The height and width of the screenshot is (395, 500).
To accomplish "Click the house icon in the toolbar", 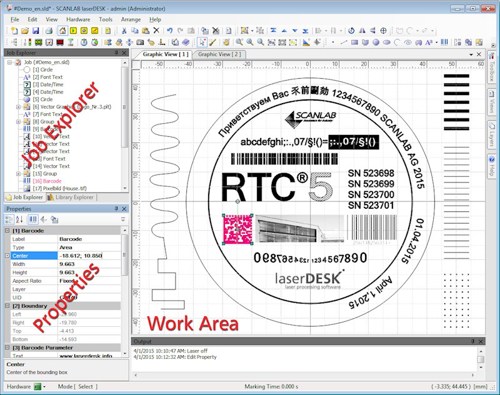I will tap(63, 31).
